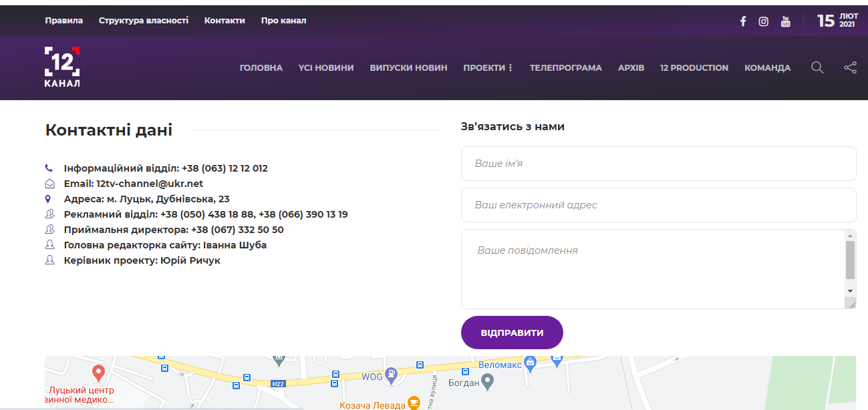Open the Instagram social icon
Image resolution: width=868 pixels, height=410 pixels.
pos(764,21)
